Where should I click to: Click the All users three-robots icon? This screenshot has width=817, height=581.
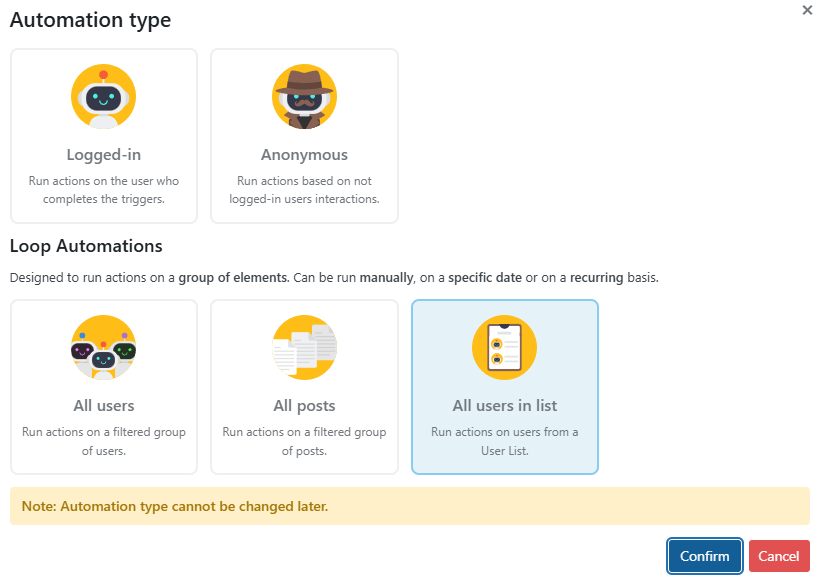coord(104,348)
